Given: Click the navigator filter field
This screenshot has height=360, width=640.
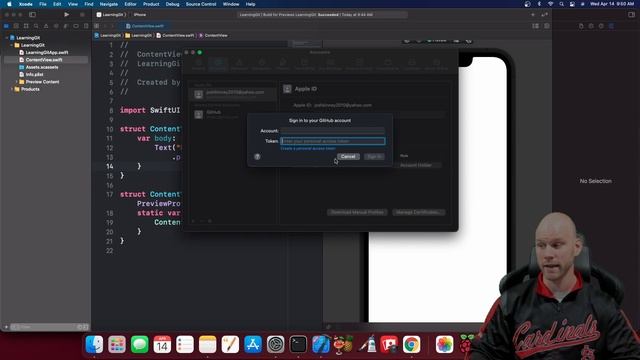Looking at the screenshot, I should click(48, 327).
